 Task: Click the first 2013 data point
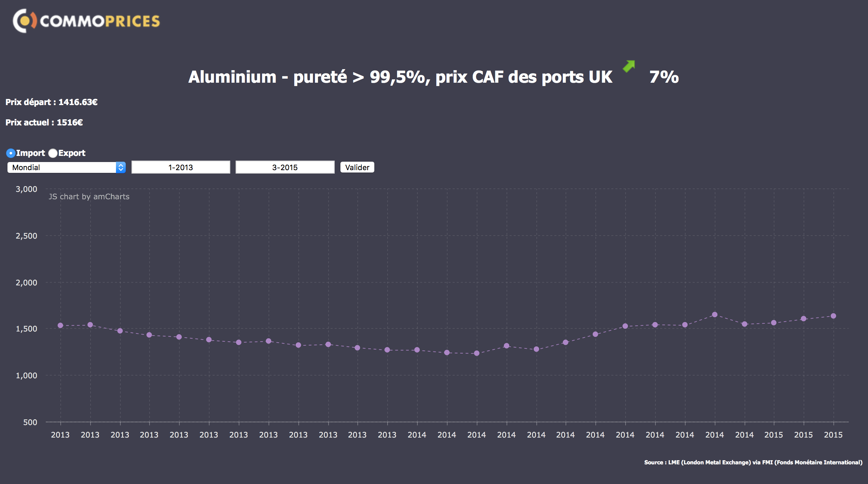pos(60,325)
